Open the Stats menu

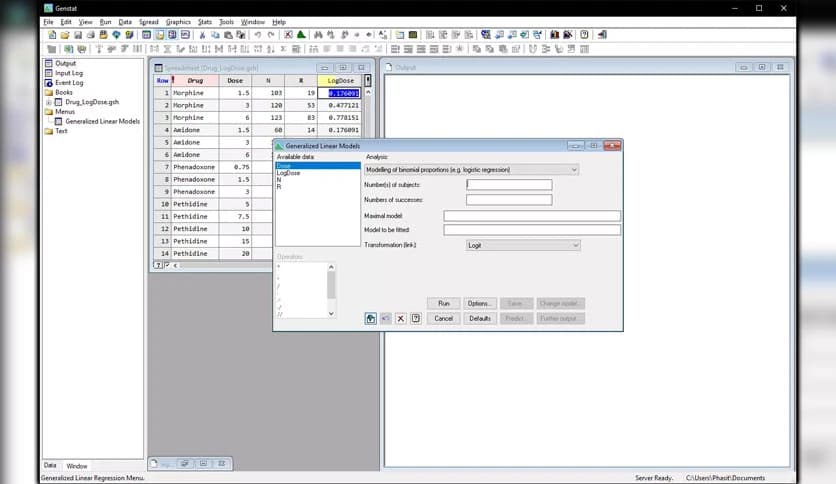(204, 21)
